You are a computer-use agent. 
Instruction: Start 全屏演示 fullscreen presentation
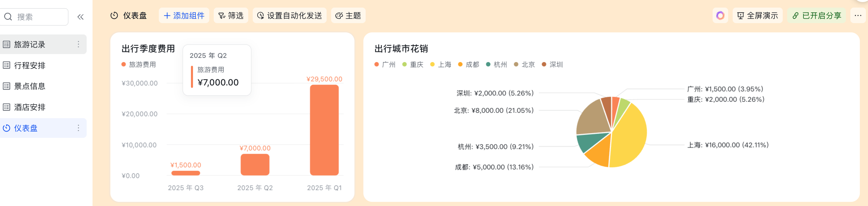(x=758, y=16)
